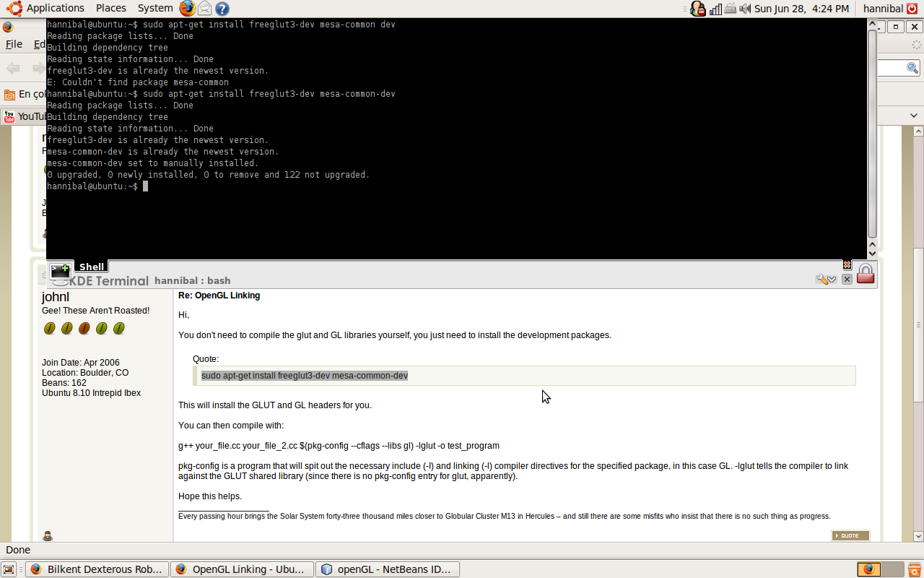Switch to Bilkent Dexterous Rob... taskbar window
The height and width of the screenshot is (578, 924).
tap(97, 569)
